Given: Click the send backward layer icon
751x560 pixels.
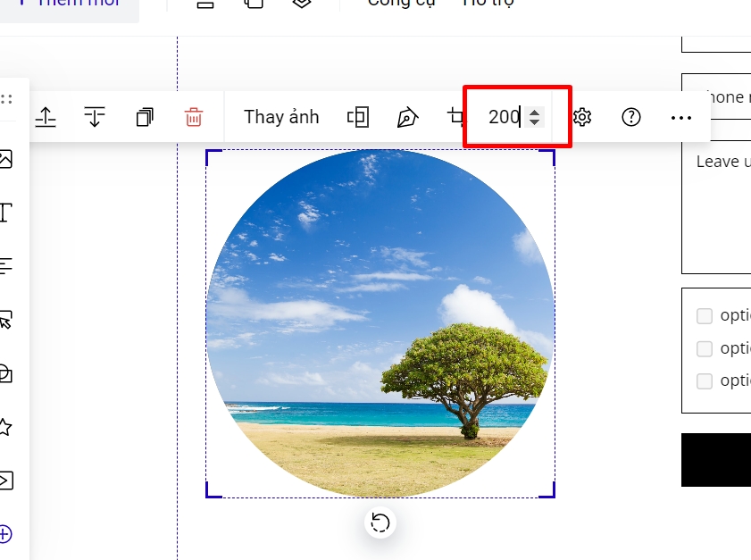Looking at the screenshot, I should [x=95, y=117].
